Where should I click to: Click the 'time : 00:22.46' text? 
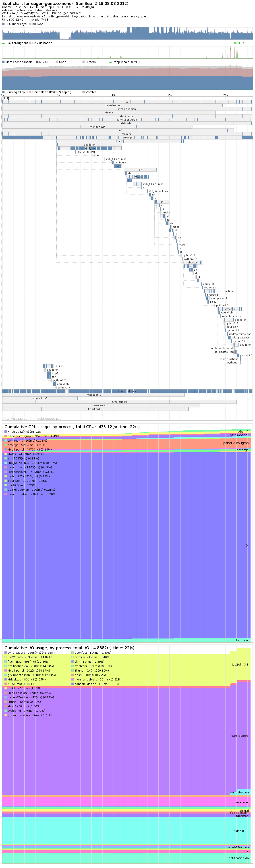pyautogui.click(x=13, y=20)
